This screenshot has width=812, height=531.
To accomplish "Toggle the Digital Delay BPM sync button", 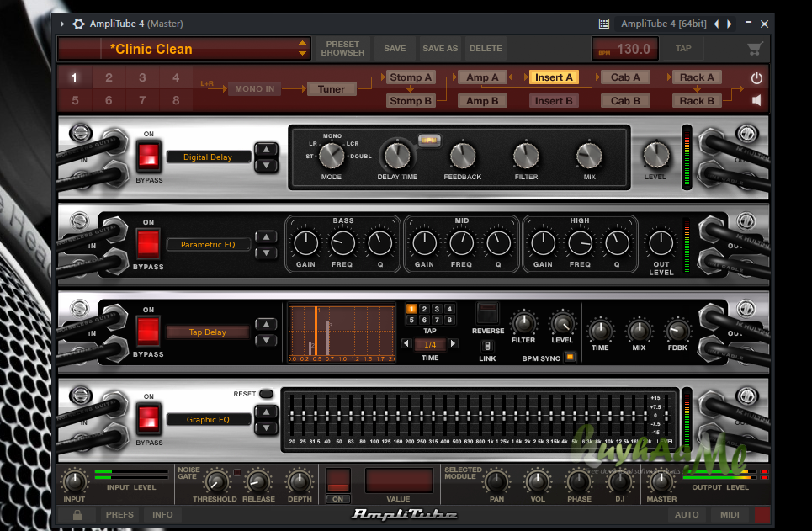I will 429,140.
